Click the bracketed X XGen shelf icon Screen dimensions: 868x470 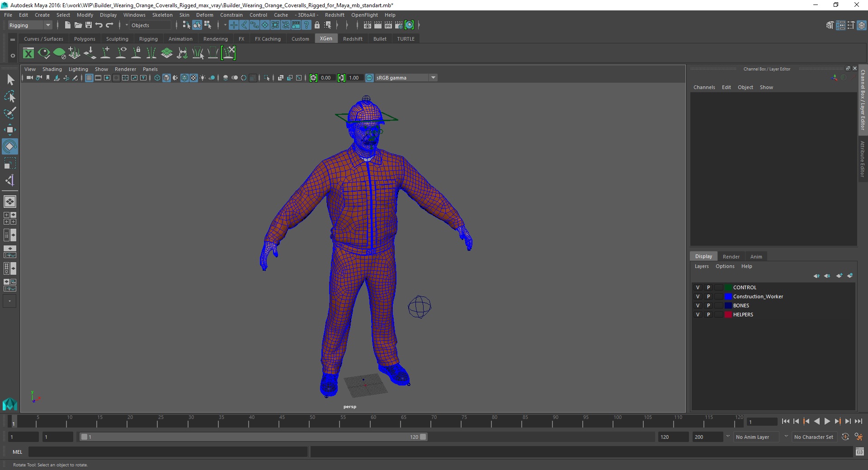point(229,53)
